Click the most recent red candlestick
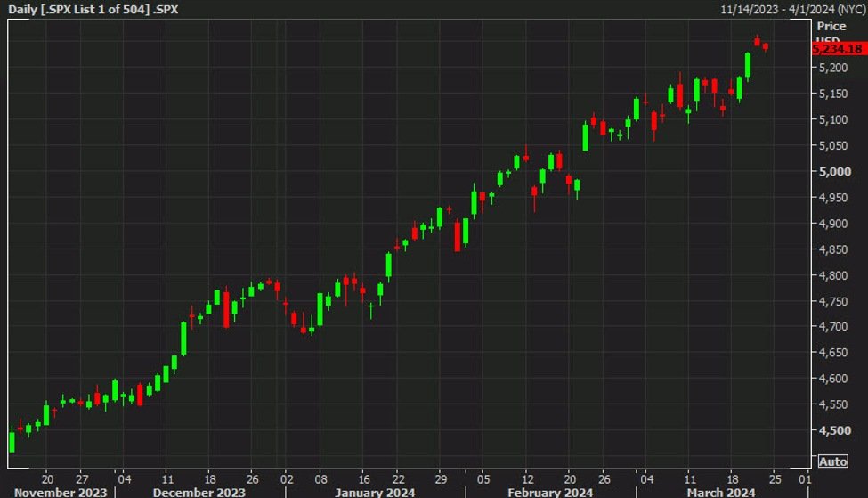Screen dimensions: 868x498 coord(766,46)
